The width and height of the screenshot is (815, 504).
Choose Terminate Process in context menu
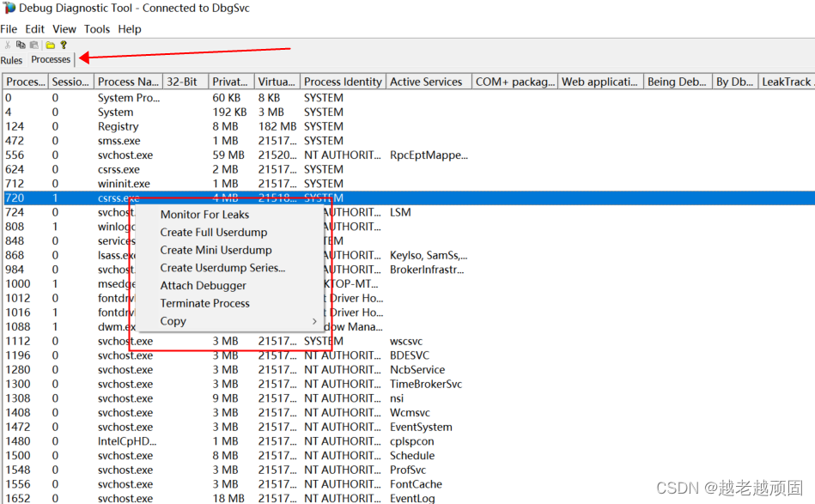click(204, 303)
